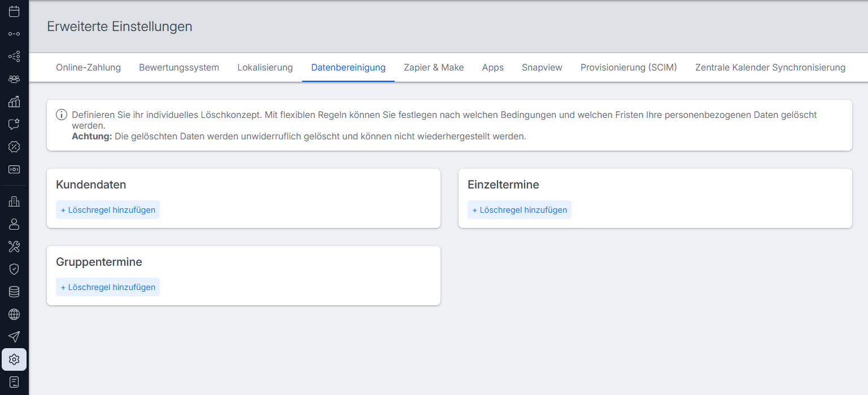
Task: Select the gear settings icon
Action: (14, 359)
